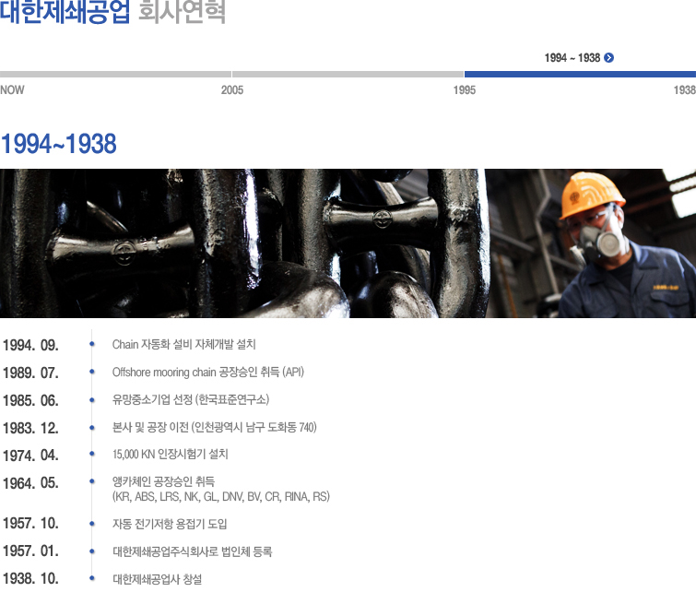
Task: Click '대한제쇄공업주식회사로 법인체 등록' entry
Action: pos(192,551)
